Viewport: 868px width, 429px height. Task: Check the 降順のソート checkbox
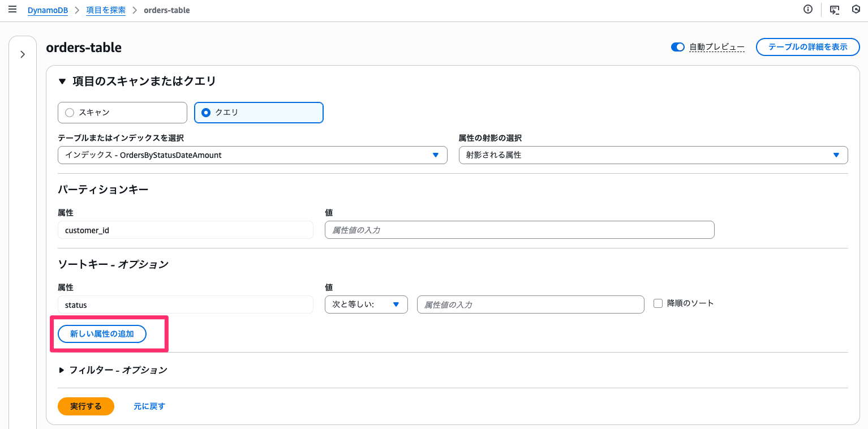pos(658,303)
